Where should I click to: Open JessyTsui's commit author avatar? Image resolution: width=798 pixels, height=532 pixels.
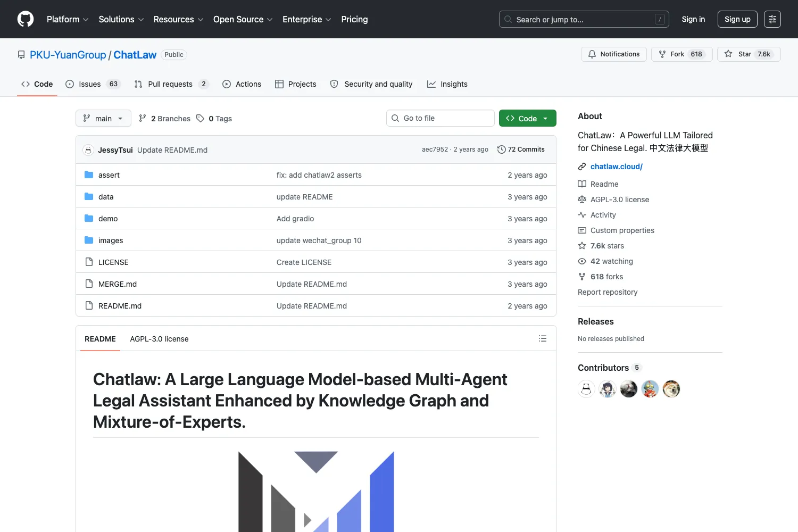coord(88,150)
